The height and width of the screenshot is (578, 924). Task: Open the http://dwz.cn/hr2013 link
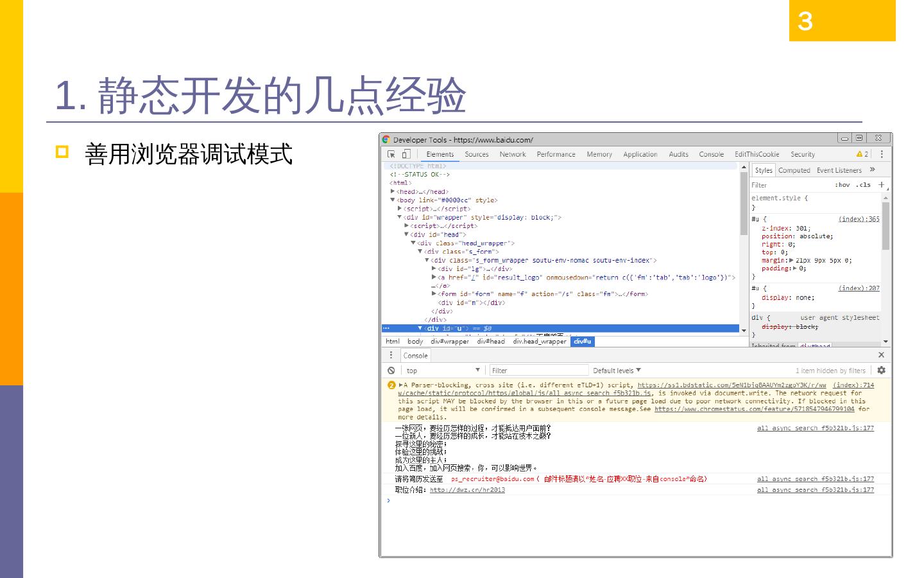[x=467, y=490]
